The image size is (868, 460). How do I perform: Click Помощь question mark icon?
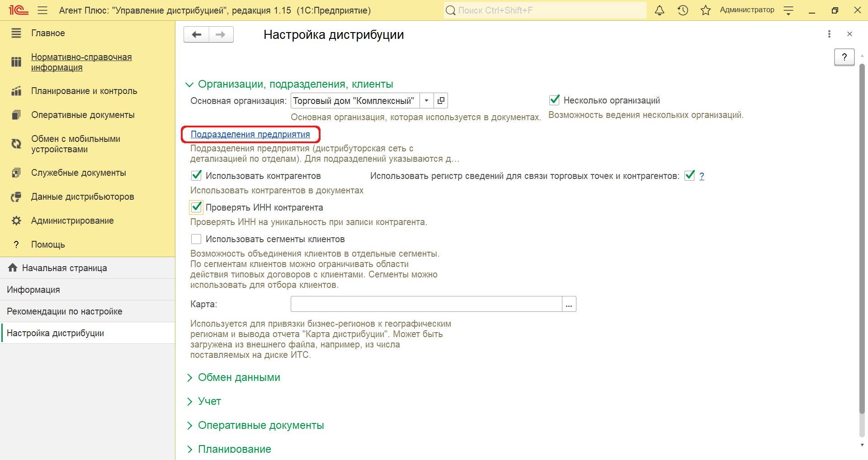click(x=16, y=244)
